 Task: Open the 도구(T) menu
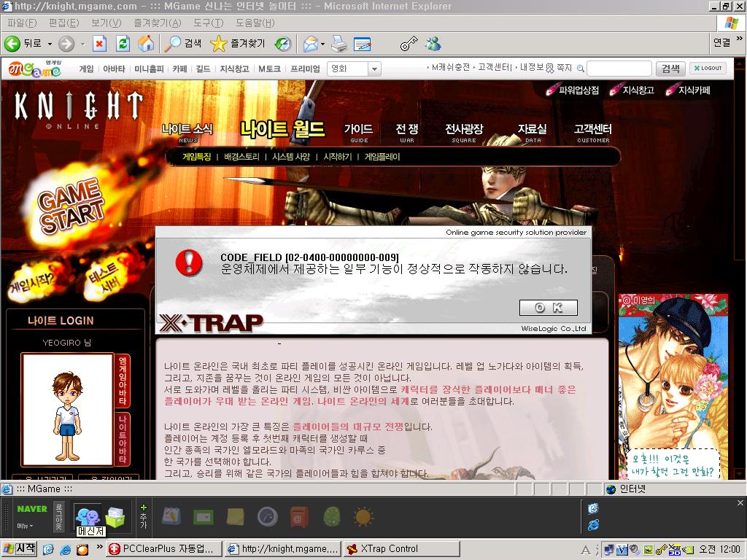pyautogui.click(x=208, y=23)
